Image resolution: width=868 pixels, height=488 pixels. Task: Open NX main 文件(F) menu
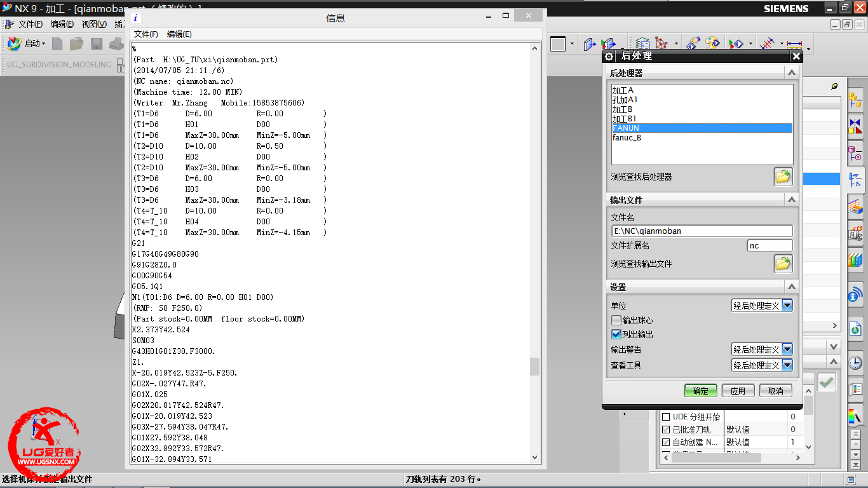(30, 24)
